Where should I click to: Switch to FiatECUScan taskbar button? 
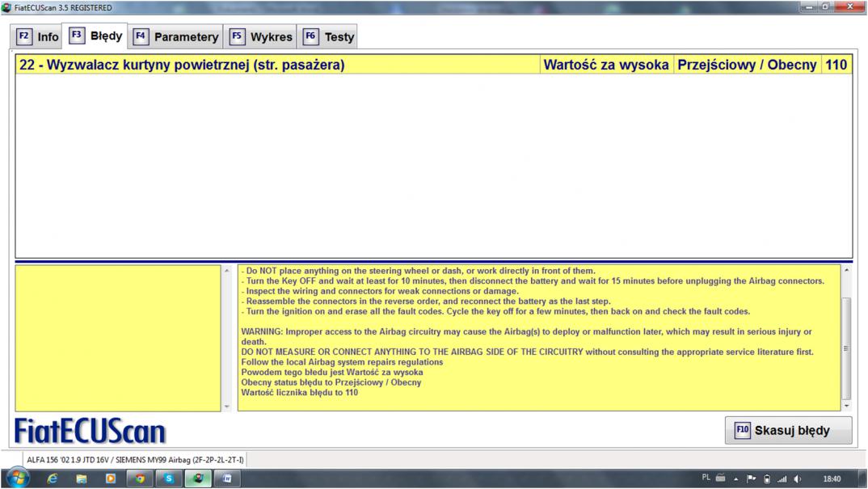click(198, 478)
